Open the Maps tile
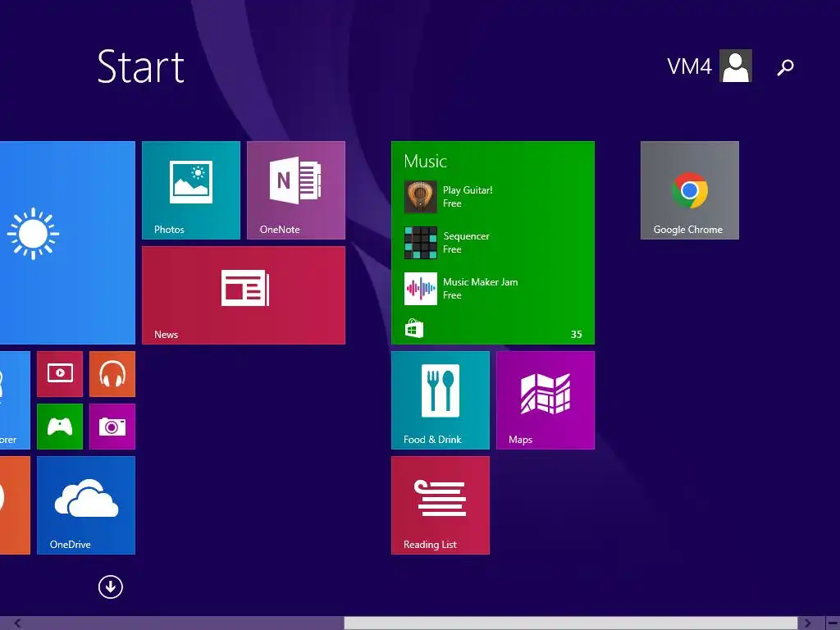 point(546,400)
